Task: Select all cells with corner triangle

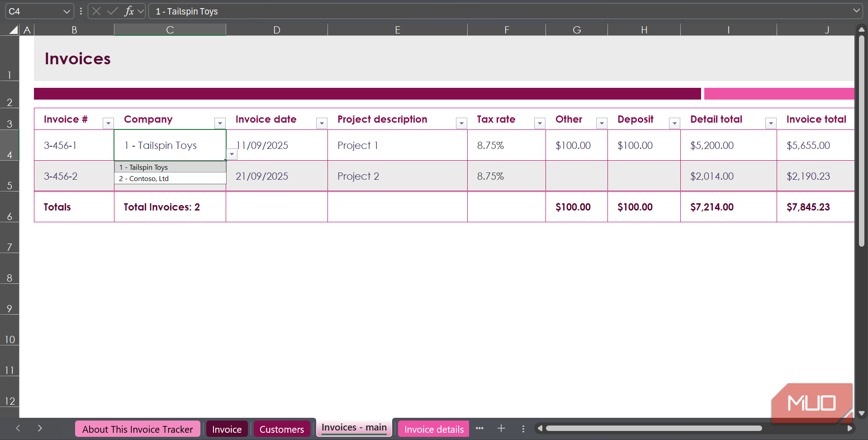Action: 14,30
